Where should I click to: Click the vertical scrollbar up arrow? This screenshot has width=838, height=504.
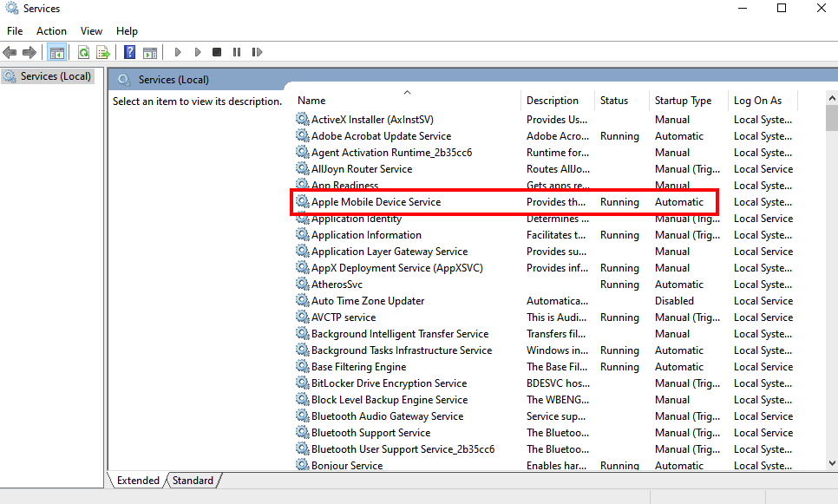click(831, 98)
